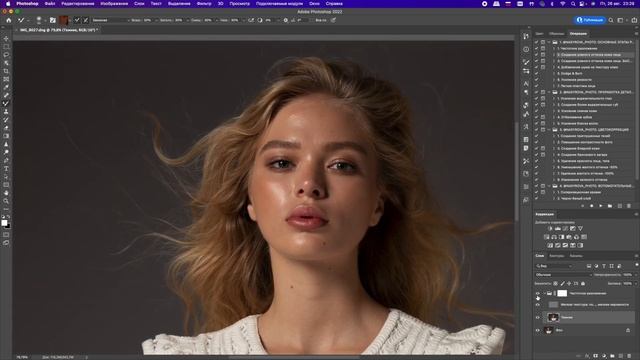The image size is (640, 360).
Task: Click the white mask thumbnail of layer group
Action: pos(562,293)
